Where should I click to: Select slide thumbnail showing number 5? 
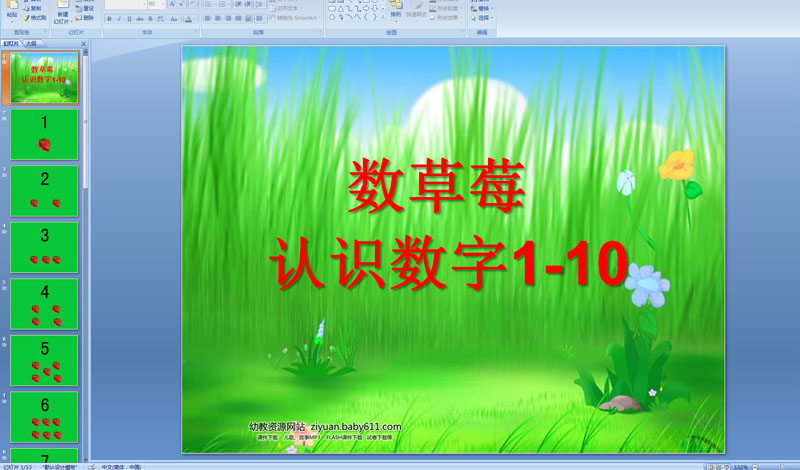tap(44, 360)
